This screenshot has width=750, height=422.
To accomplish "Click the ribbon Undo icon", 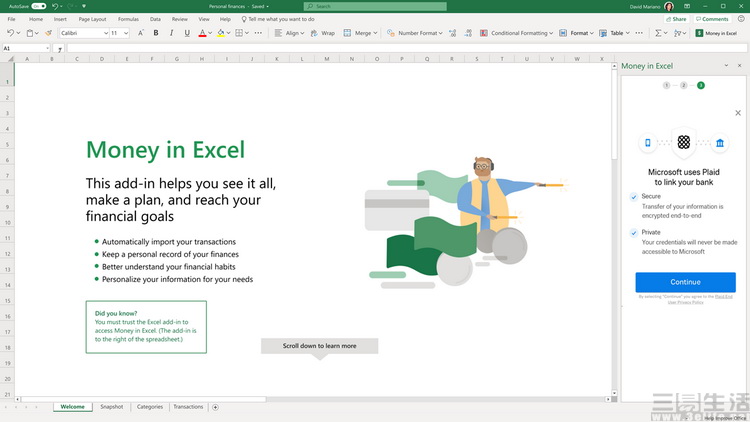I will [11, 33].
